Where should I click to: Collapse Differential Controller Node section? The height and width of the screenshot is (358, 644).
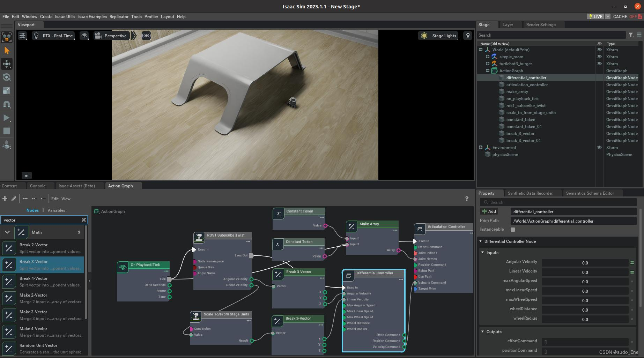pos(481,241)
